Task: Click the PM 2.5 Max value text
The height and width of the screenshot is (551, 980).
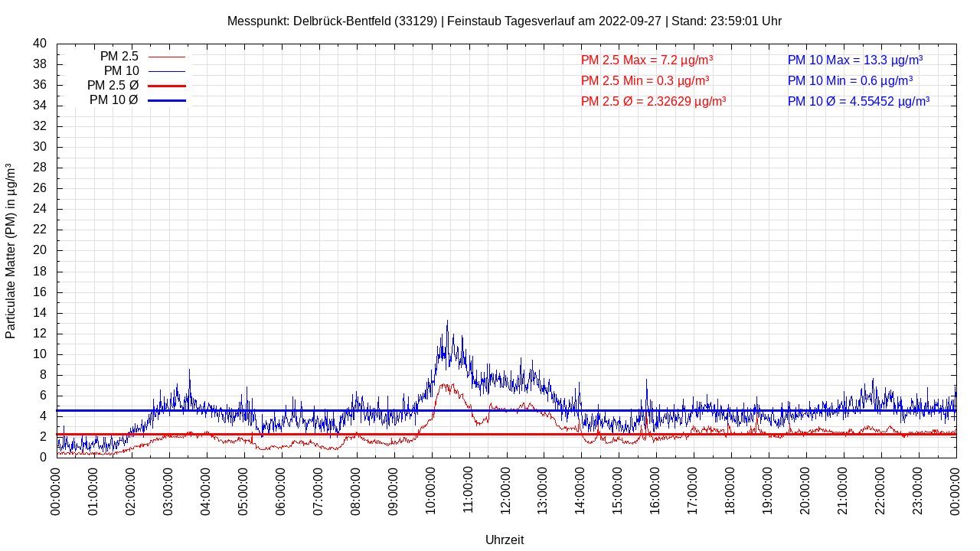Action: [x=647, y=60]
